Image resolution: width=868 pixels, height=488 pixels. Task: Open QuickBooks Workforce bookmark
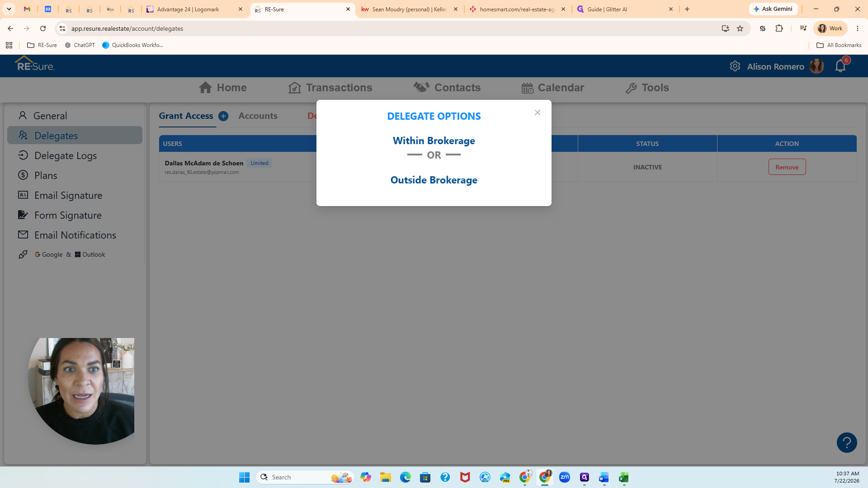pos(133,45)
